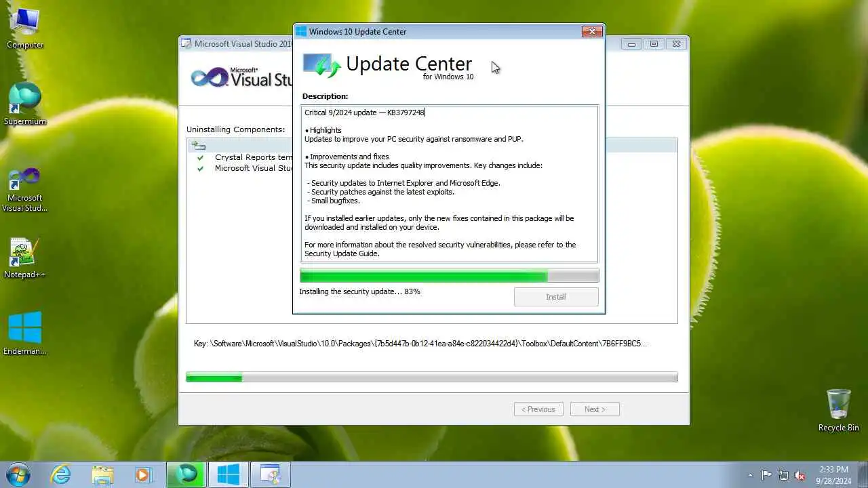Open the Computer desktop icon
Image resolution: width=868 pixels, height=488 pixels.
(x=25, y=28)
